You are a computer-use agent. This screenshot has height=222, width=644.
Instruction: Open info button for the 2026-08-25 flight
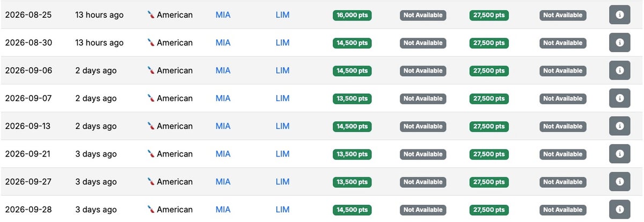tap(620, 15)
